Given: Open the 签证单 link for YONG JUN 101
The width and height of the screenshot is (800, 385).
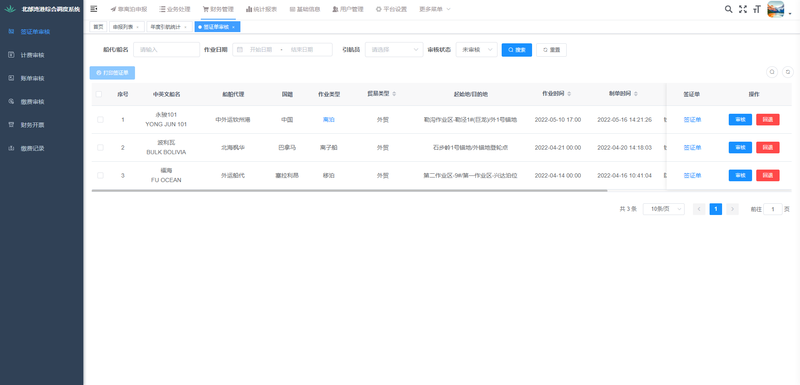Looking at the screenshot, I should tap(692, 120).
